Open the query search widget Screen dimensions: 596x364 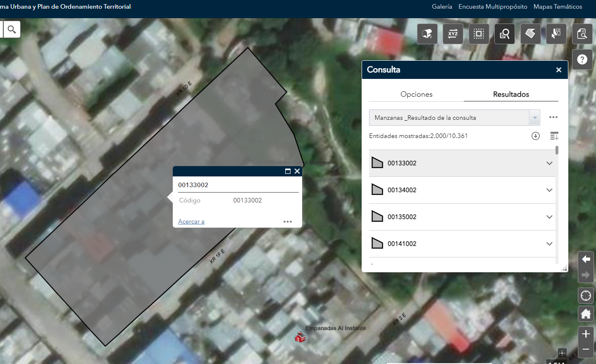coord(505,34)
